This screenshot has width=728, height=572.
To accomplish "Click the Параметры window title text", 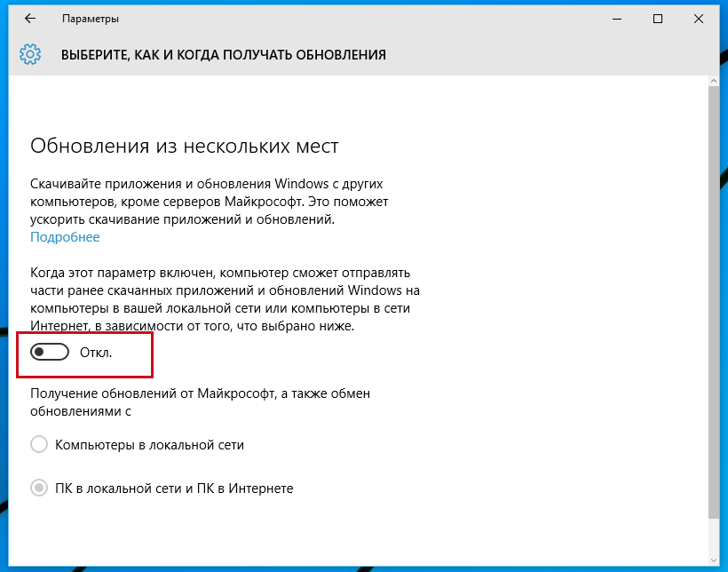I will coord(91,19).
